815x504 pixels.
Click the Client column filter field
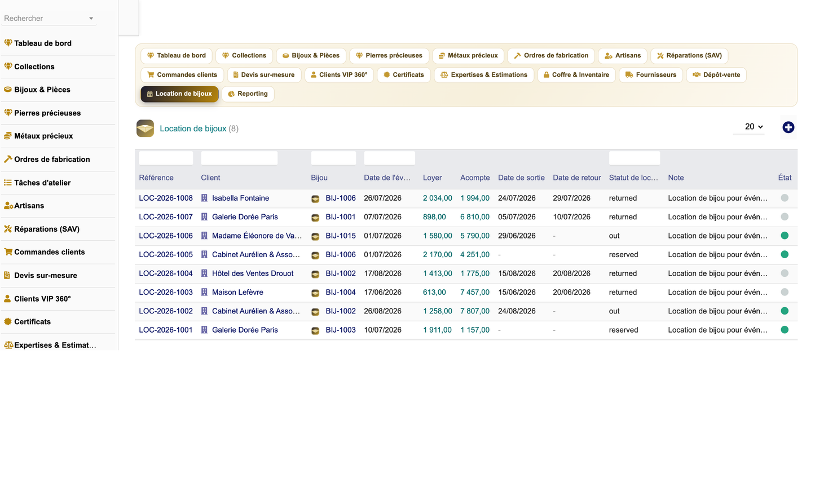(239, 158)
